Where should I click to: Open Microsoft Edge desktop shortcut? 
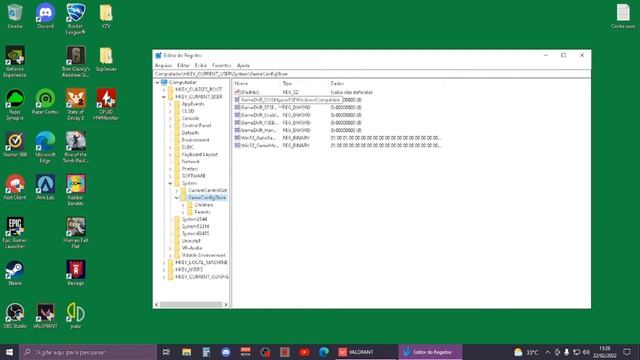(x=45, y=147)
